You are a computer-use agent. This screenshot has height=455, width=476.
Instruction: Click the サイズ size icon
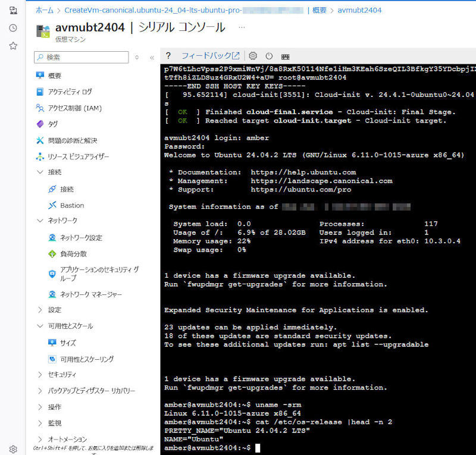point(52,343)
